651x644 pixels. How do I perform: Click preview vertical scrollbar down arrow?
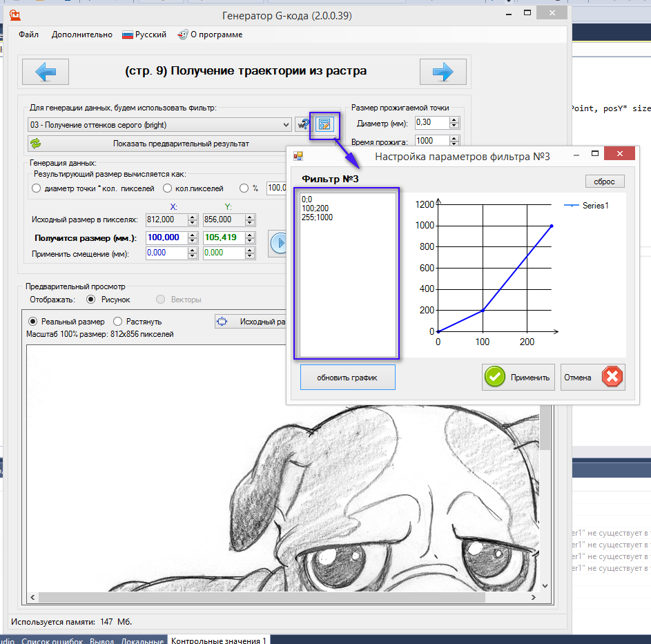point(545,586)
